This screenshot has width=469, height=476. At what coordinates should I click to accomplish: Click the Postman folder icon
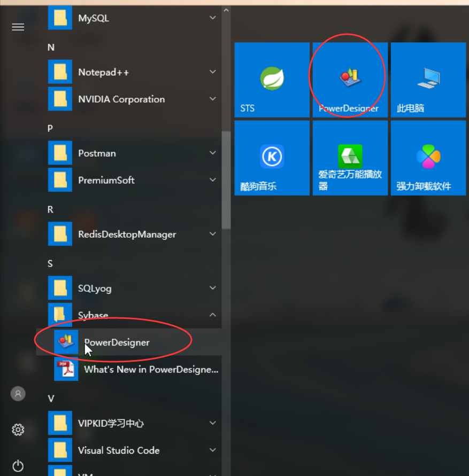60,153
